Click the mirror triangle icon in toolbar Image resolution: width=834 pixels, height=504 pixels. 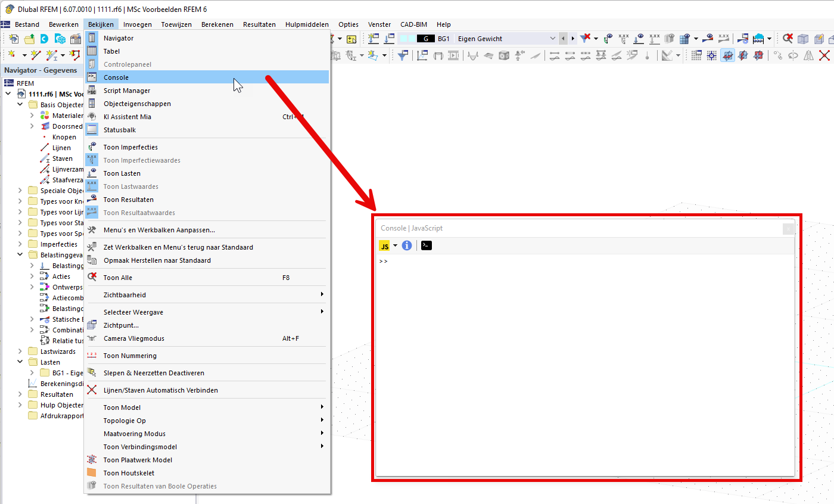click(x=808, y=55)
